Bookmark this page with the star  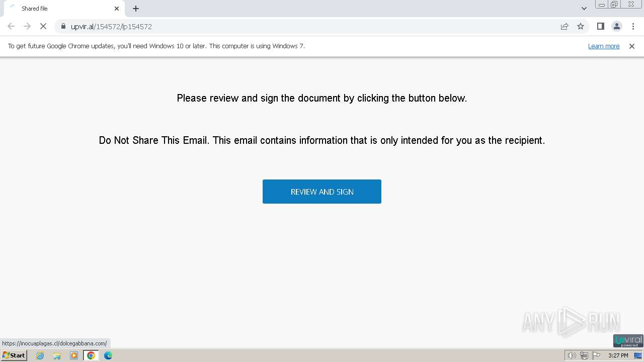[x=581, y=26]
